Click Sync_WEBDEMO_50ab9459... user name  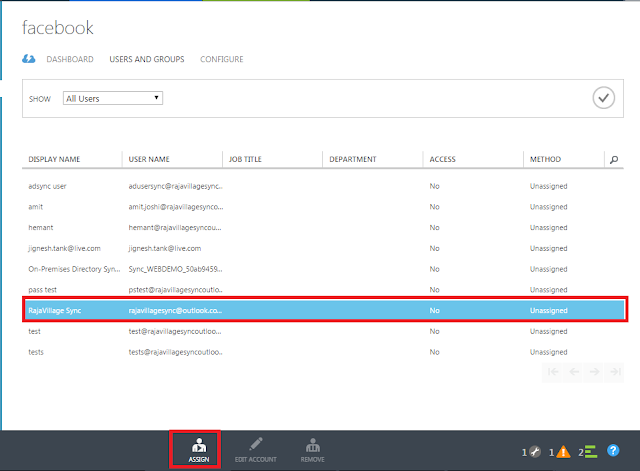(176, 269)
